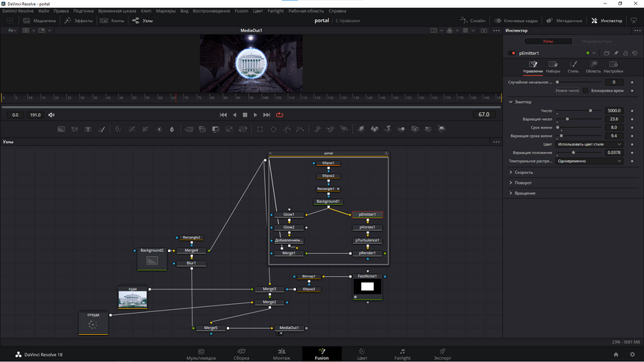Open the viewer Fit zoom dropdown
The image size is (644, 362).
(x=12, y=30)
